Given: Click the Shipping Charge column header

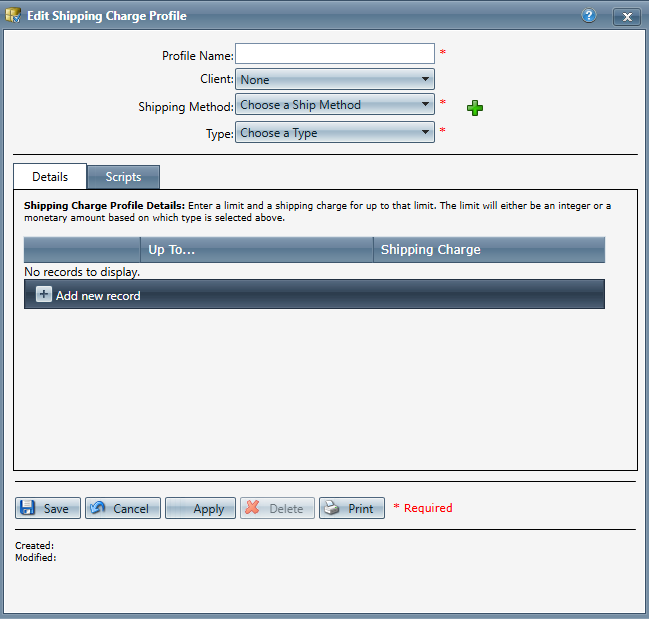Looking at the screenshot, I should click(488, 249).
